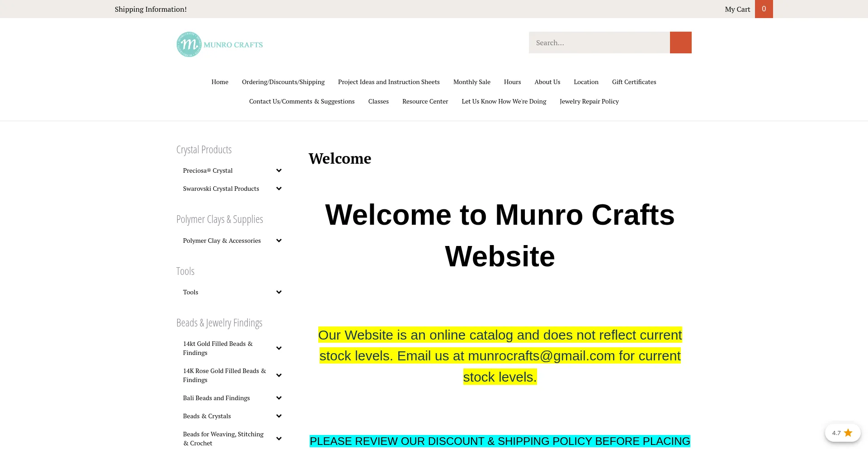Viewport: 868px width, 449px height.
Task: Open Preciosa® Crystal category link
Action: pyautogui.click(x=208, y=170)
